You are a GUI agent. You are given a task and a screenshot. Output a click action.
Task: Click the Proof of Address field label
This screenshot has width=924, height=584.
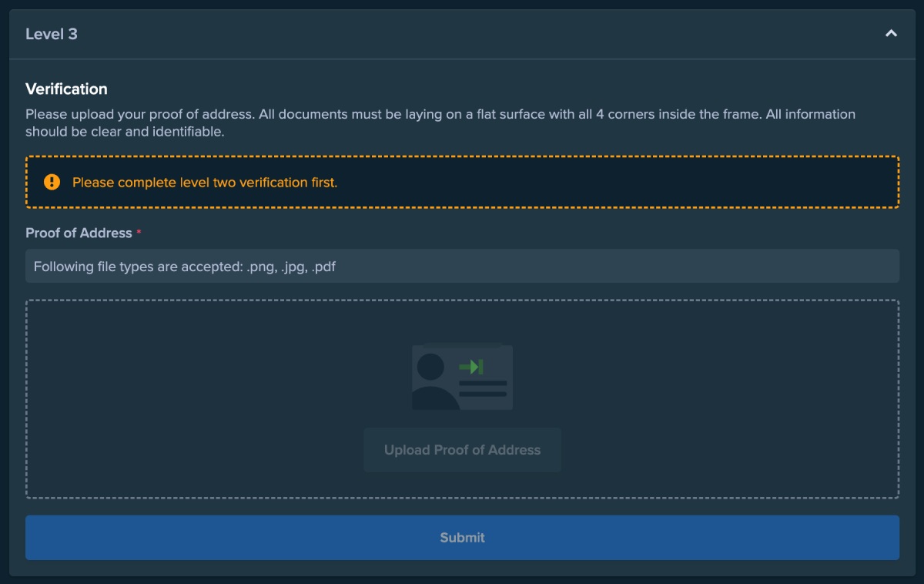79,233
